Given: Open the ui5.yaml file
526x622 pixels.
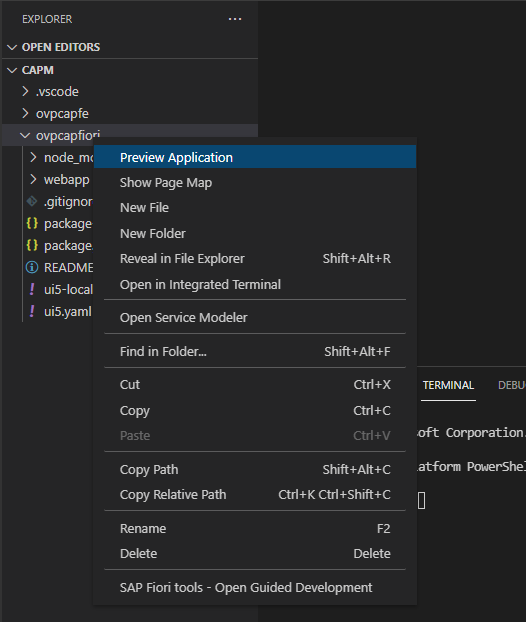Looking at the screenshot, I should [x=68, y=312].
